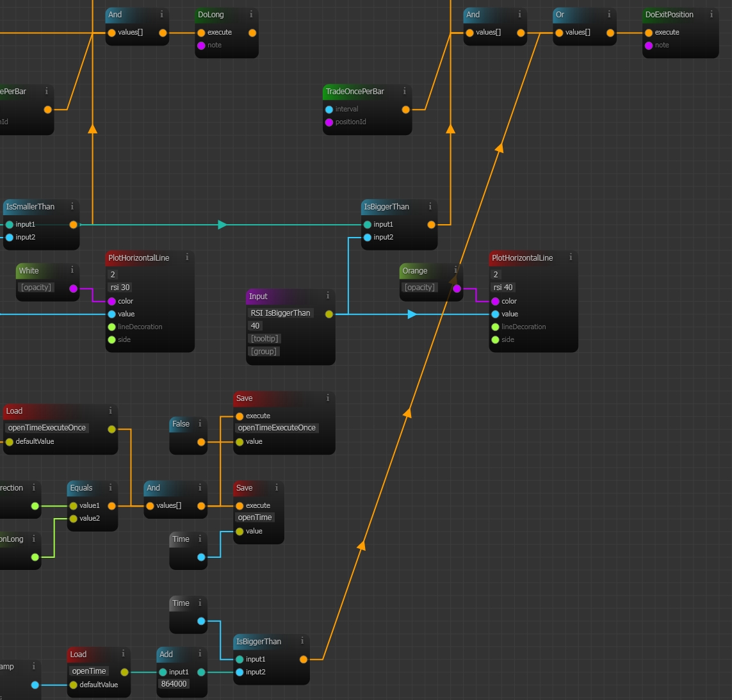Click the 'RSI IsBiggerThan' name field
Image resolution: width=732 pixels, height=700 pixels.
pos(281,313)
